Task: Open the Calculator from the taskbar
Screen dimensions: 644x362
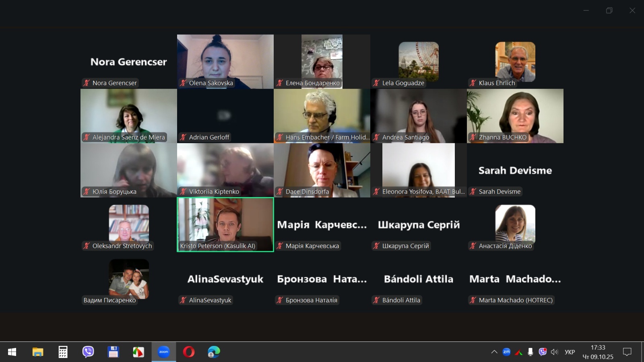Action: pyautogui.click(x=63, y=352)
